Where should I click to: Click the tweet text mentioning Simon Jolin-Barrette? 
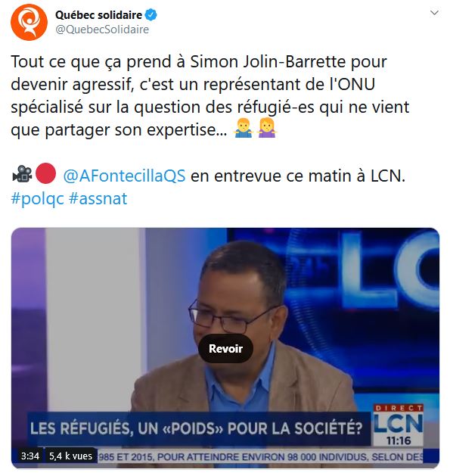[210, 95]
